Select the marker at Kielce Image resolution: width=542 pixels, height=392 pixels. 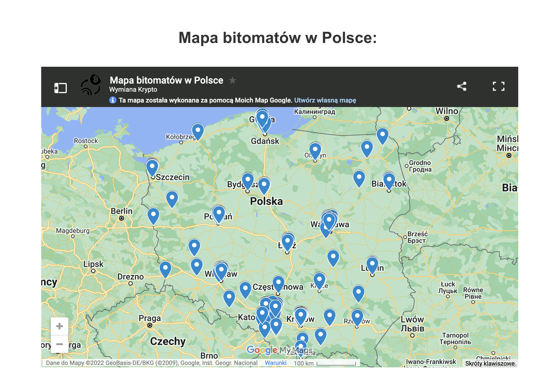[x=319, y=280]
